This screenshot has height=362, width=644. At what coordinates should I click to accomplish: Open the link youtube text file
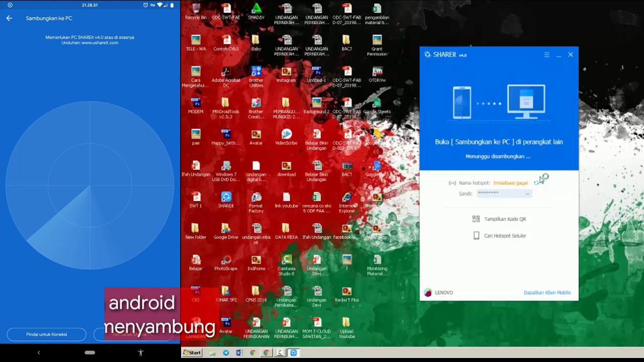(x=286, y=200)
